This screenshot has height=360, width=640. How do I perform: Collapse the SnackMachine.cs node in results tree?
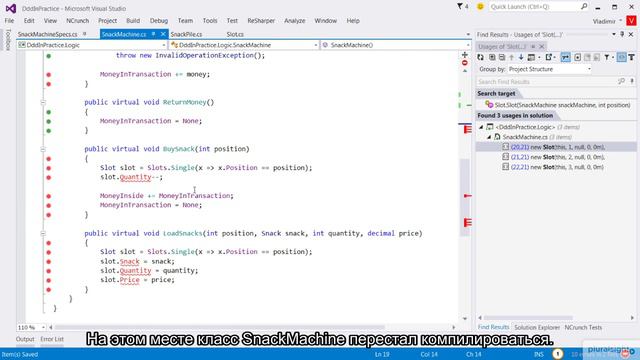[489, 137]
